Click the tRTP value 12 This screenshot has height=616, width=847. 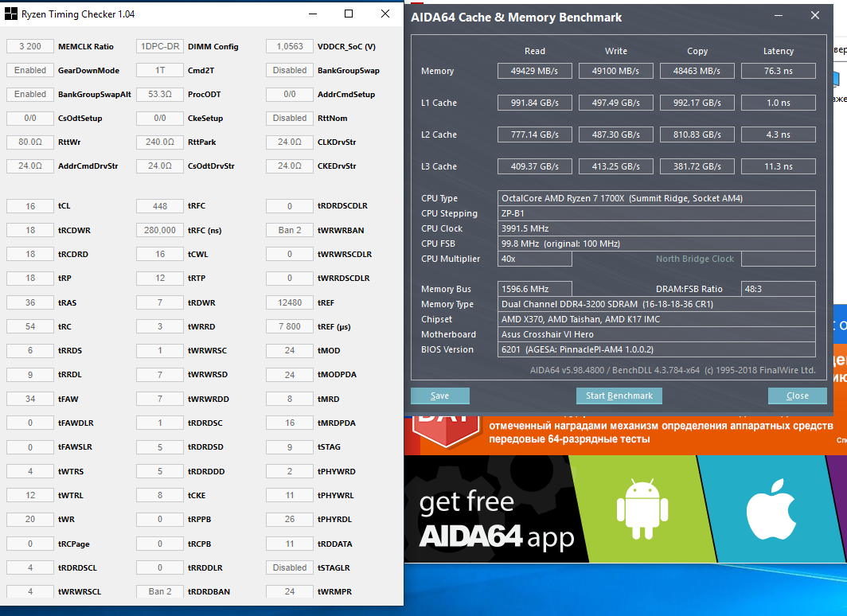point(160,278)
